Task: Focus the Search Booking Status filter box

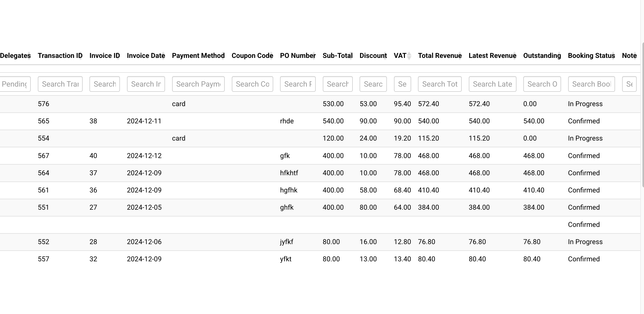Action: 591,84
